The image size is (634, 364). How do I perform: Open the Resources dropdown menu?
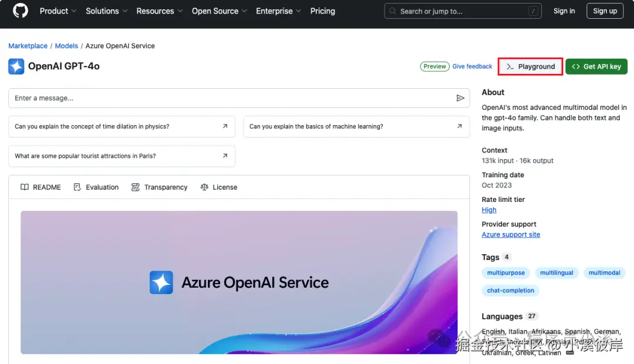point(160,11)
